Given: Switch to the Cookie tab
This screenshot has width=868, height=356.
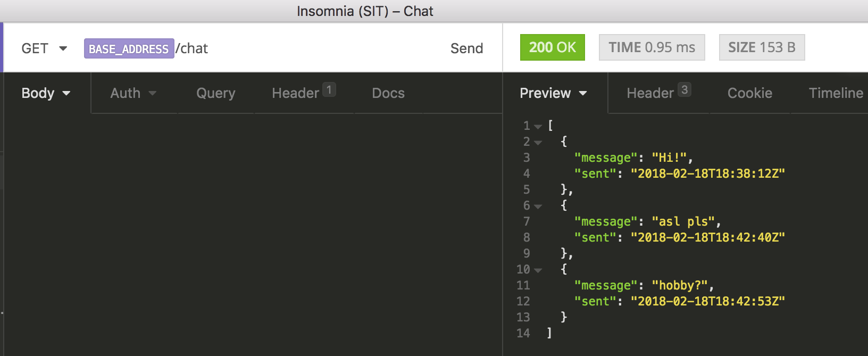Looking at the screenshot, I should [749, 93].
